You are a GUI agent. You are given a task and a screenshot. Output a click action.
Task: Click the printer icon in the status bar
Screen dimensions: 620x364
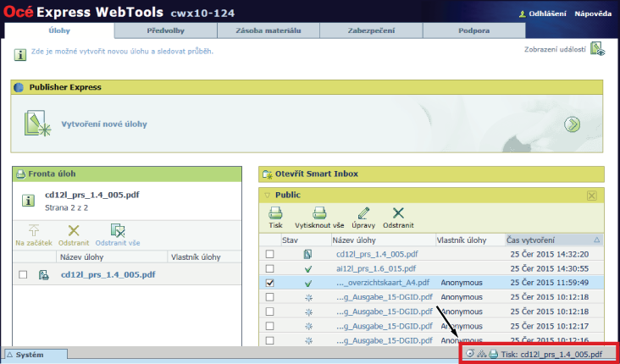coord(493,354)
